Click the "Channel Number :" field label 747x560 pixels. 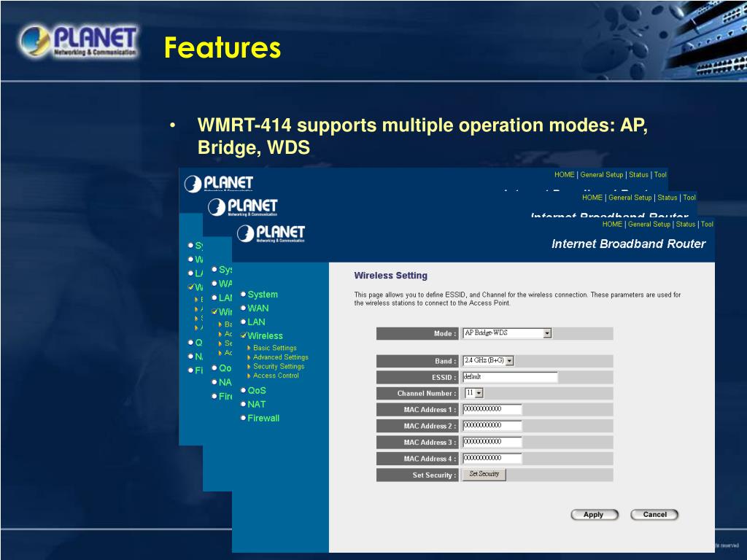click(427, 394)
